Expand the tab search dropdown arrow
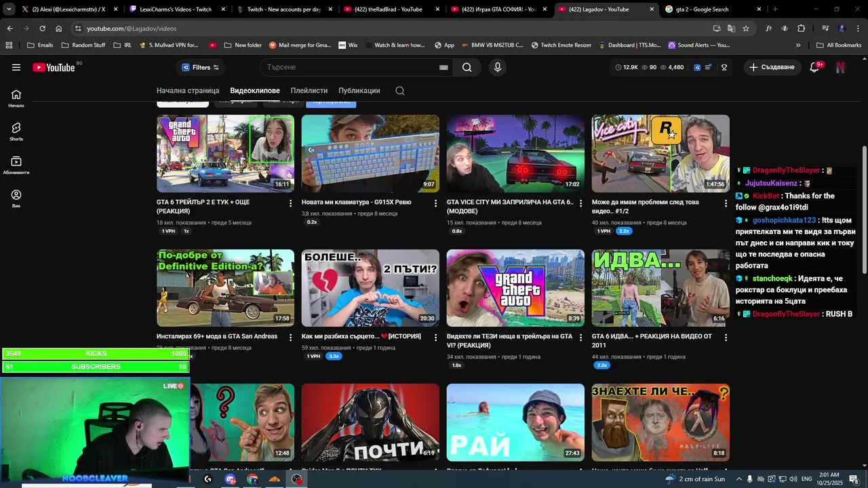Image resolution: width=868 pixels, height=488 pixels. (9, 9)
